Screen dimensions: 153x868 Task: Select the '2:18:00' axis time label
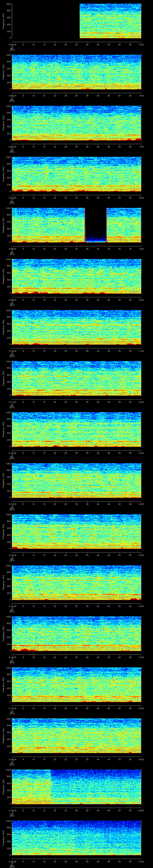point(12,760)
